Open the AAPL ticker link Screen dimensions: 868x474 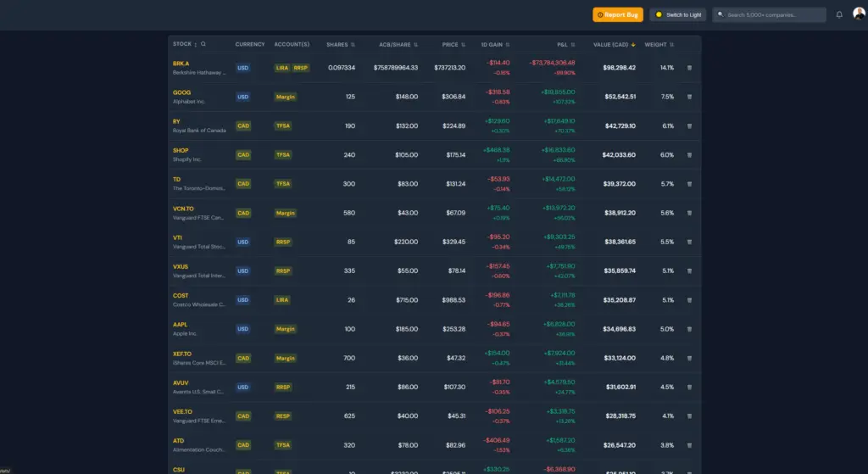(x=180, y=325)
